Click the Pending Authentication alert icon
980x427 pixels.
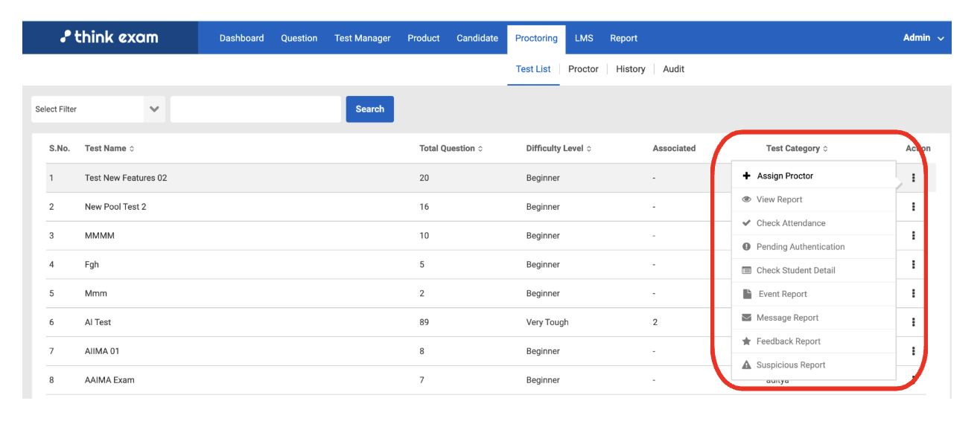[746, 247]
